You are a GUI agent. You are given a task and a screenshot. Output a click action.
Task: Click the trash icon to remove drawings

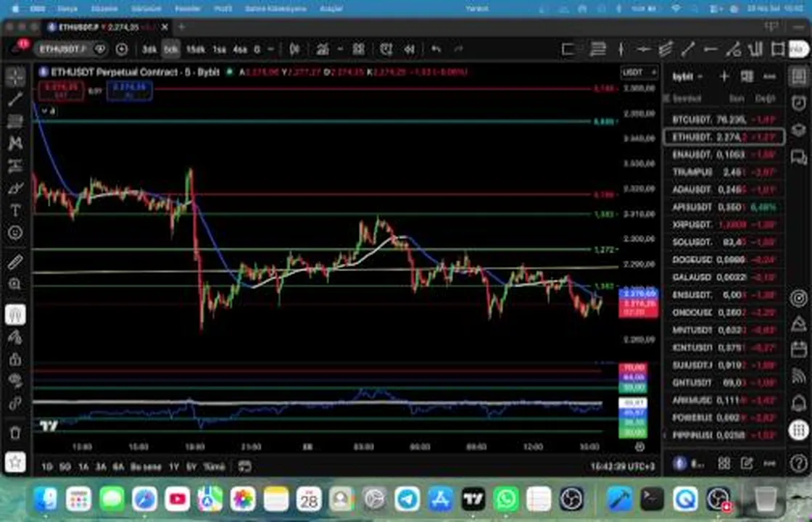(x=15, y=432)
